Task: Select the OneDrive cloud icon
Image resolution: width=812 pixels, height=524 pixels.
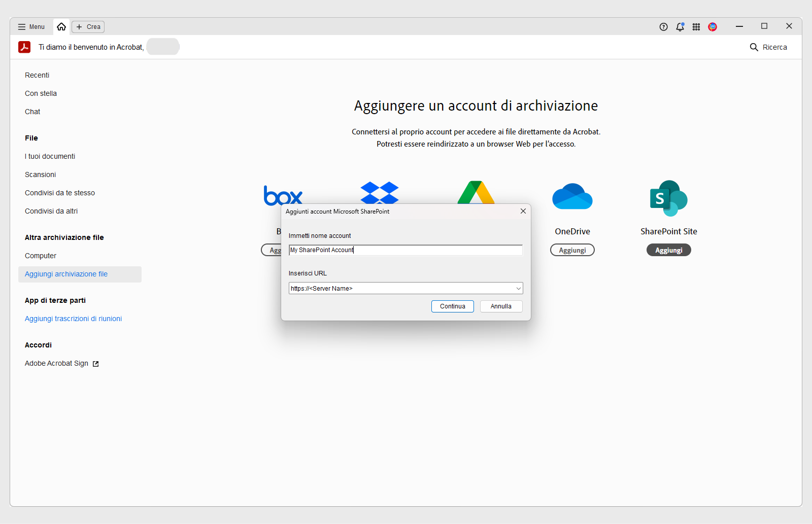Action: pos(572,197)
